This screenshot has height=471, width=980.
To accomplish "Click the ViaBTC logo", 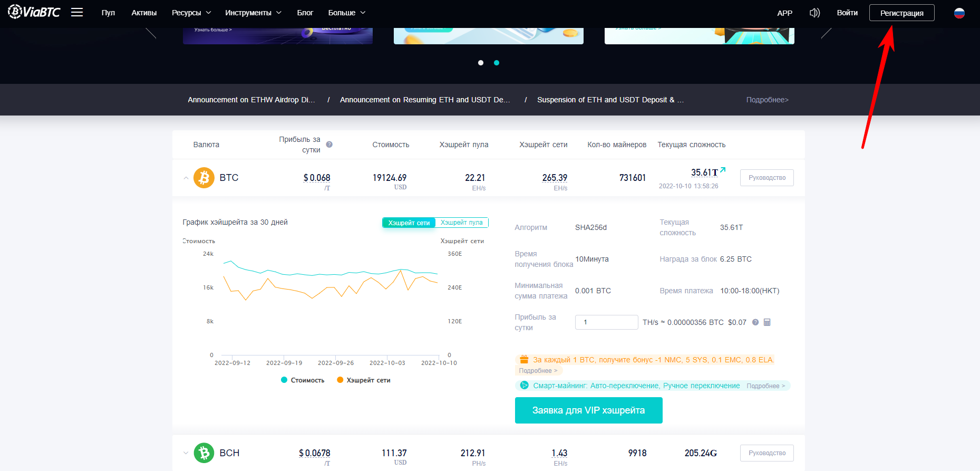I will [34, 12].
